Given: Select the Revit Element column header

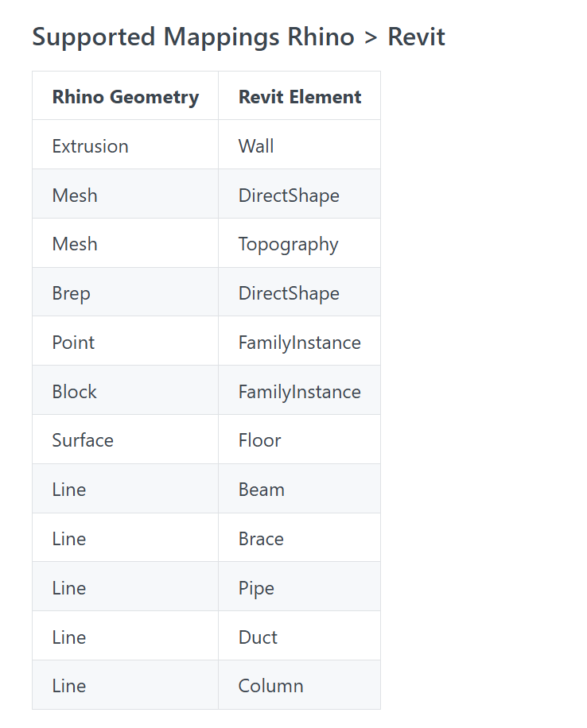Looking at the screenshot, I should point(299,96).
